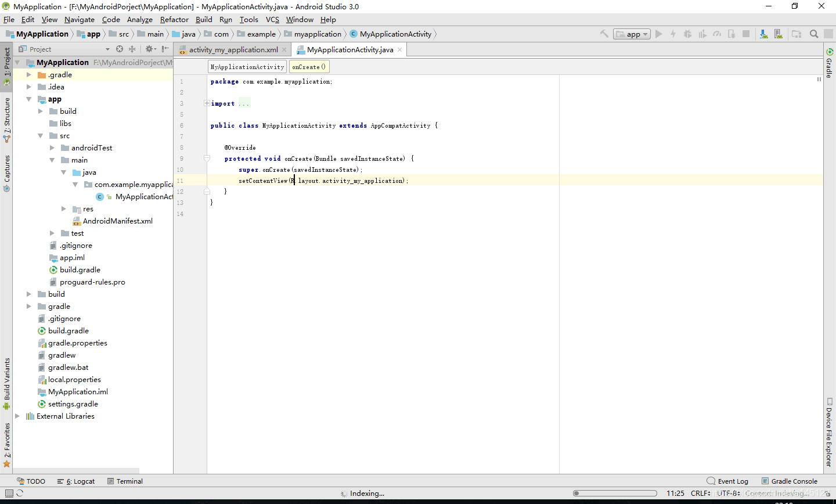The width and height of the screenshot is (836, 504).
Task: Click the Search Everywhere magnifier icon
Action: [x=814, y=34]
